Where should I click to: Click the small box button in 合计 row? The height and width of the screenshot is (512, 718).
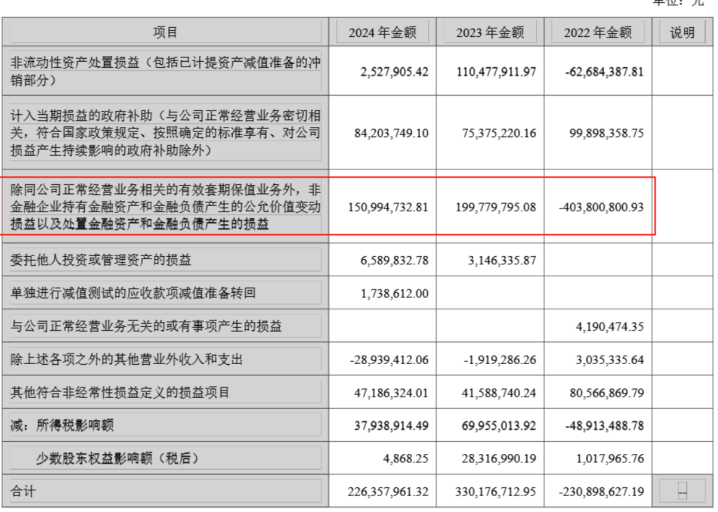(x=682, y=491)
